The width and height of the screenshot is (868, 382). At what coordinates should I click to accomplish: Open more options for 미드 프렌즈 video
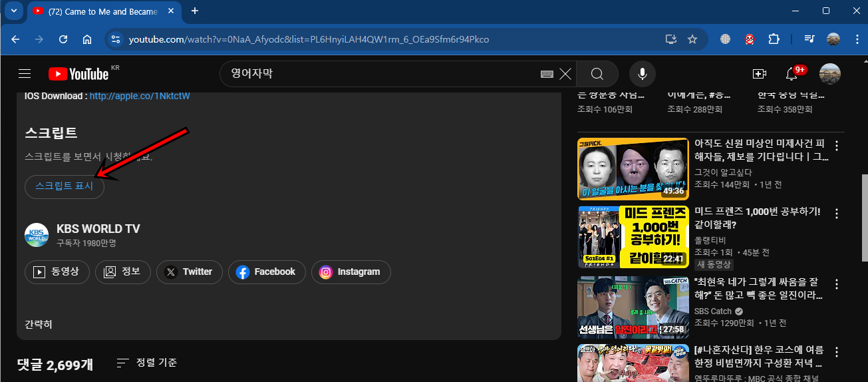(837, 214)
